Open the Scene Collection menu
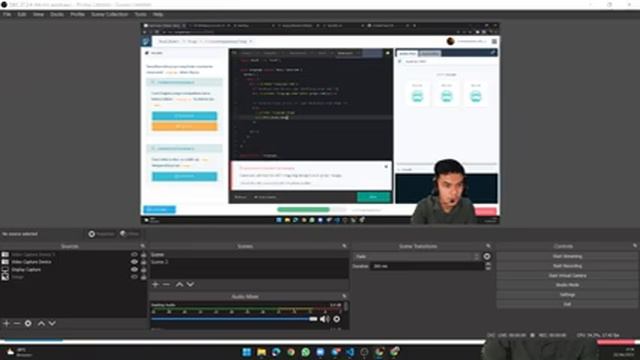 [x=109, y=14]
